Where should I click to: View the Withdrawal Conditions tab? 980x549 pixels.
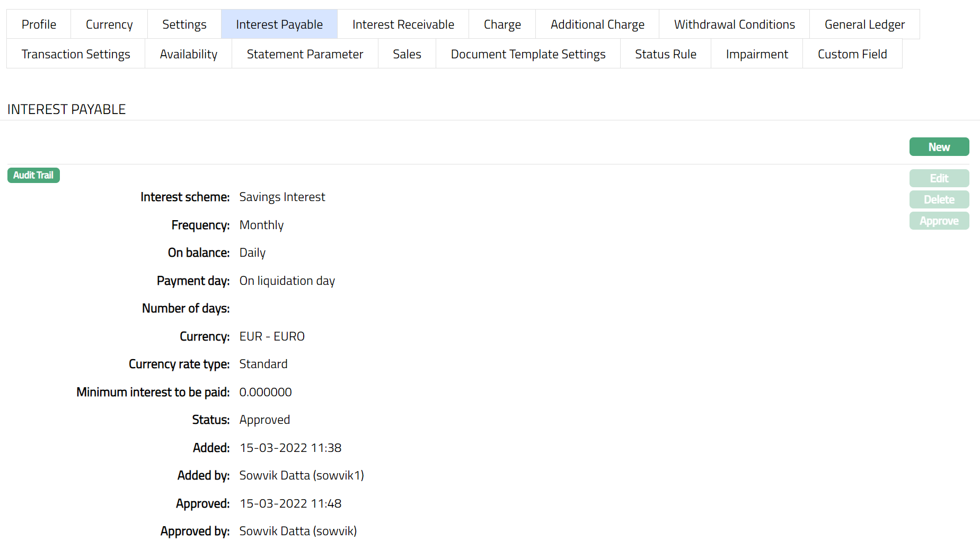(x=734, y=24)
